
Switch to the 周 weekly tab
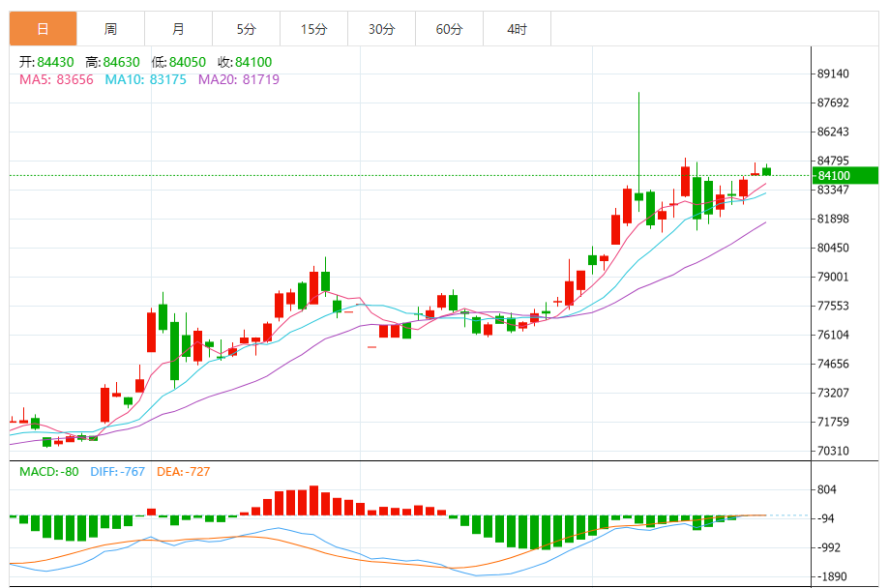(x=110, y=28)
